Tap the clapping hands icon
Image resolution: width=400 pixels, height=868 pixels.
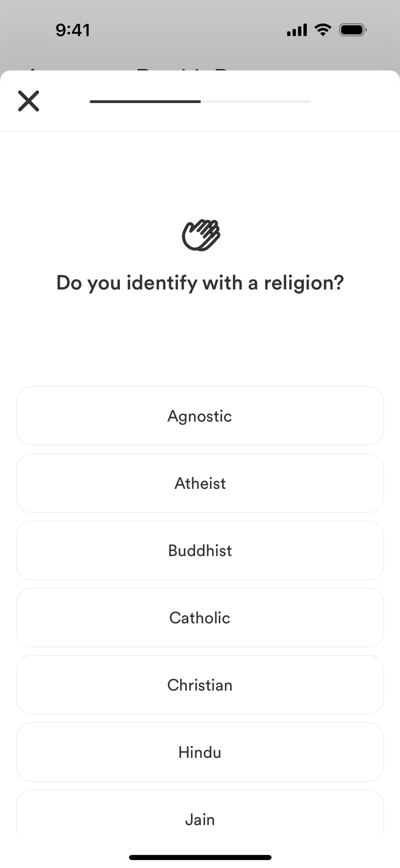[x=201, y=235]
